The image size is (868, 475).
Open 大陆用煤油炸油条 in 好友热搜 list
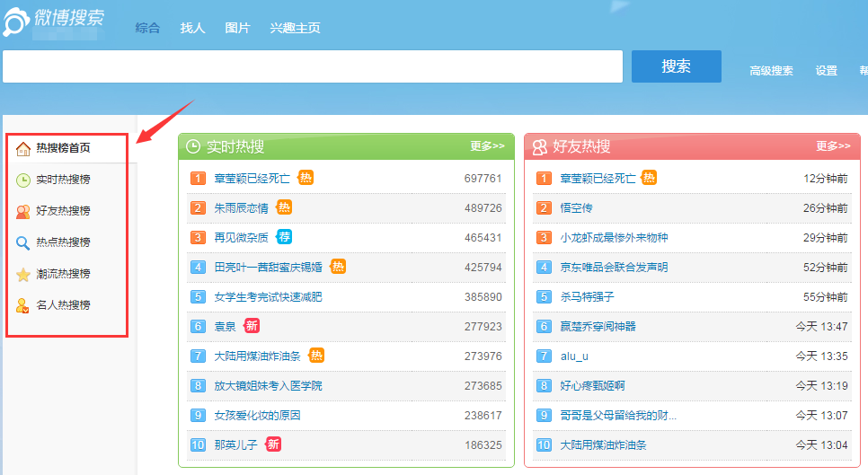[x=604, y=444]
